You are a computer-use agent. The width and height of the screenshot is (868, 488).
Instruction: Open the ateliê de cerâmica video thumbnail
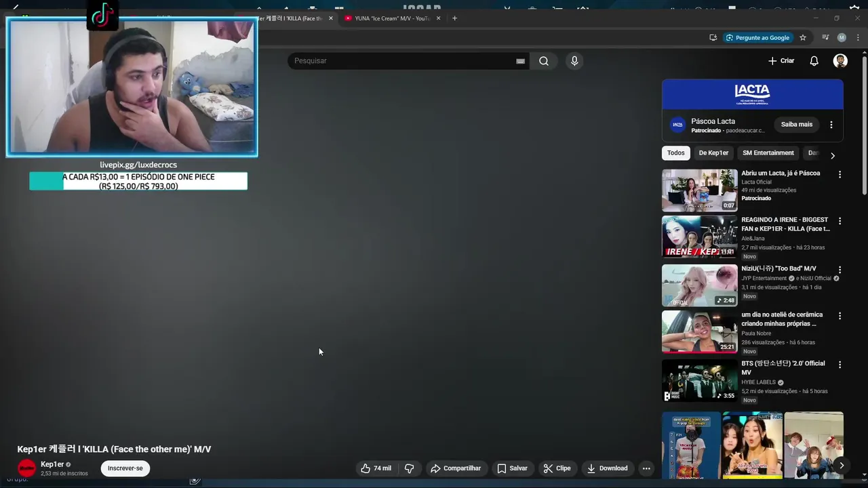tap(699, 331)
